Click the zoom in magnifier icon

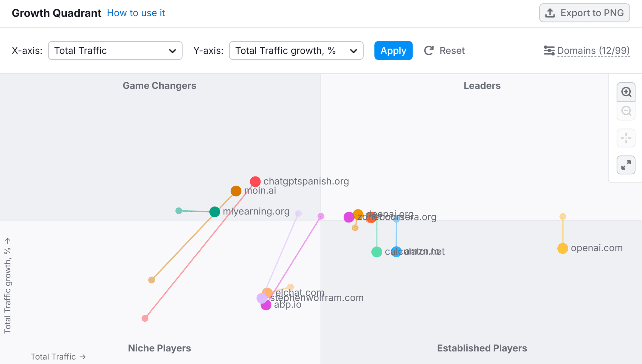pos(626,92)
